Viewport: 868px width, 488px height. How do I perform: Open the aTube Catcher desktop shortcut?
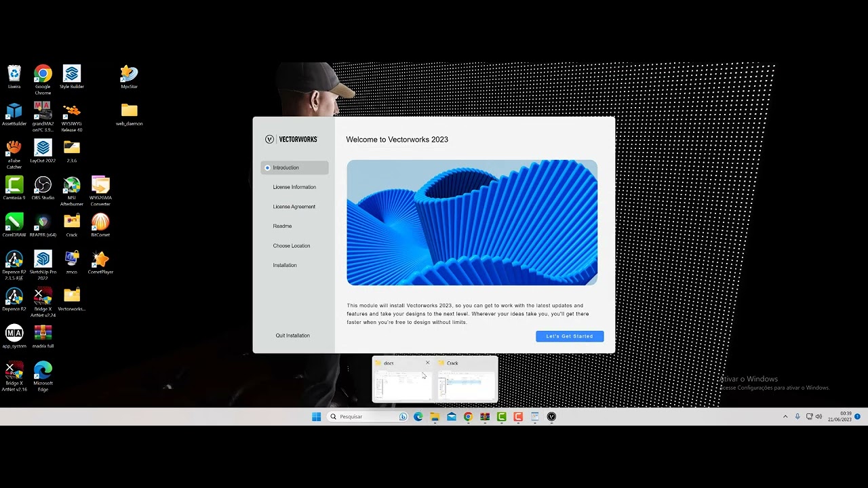pyautogui.click(x=14, y=153)
